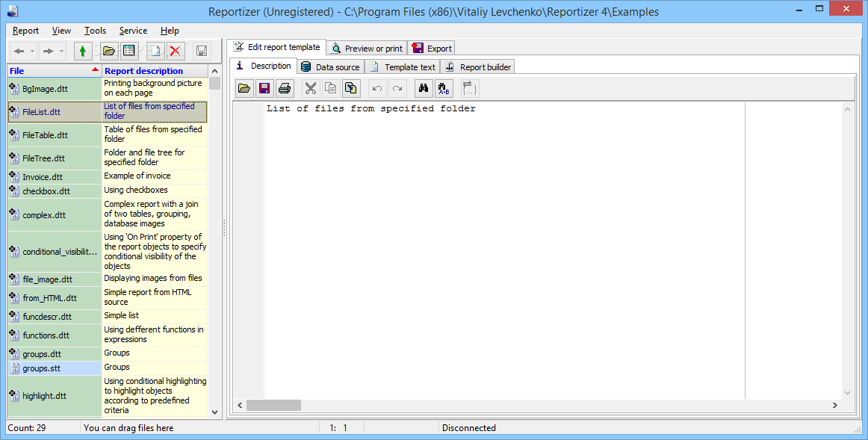The image size is (868, 440).
Task: Open the Back arrow history dropdown
Action: (x=32, y=52)
